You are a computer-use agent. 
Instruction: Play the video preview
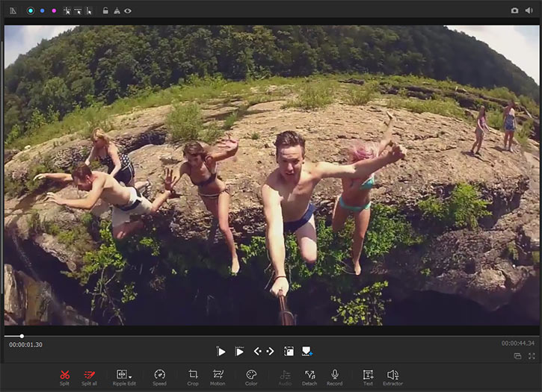tap(221, 351)
